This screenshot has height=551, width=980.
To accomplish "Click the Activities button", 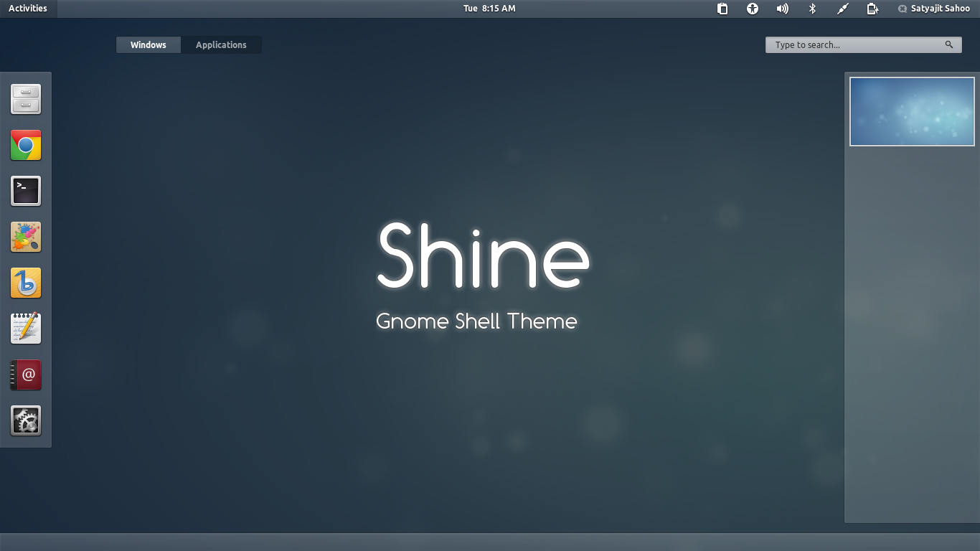I will tap(28, 9).
